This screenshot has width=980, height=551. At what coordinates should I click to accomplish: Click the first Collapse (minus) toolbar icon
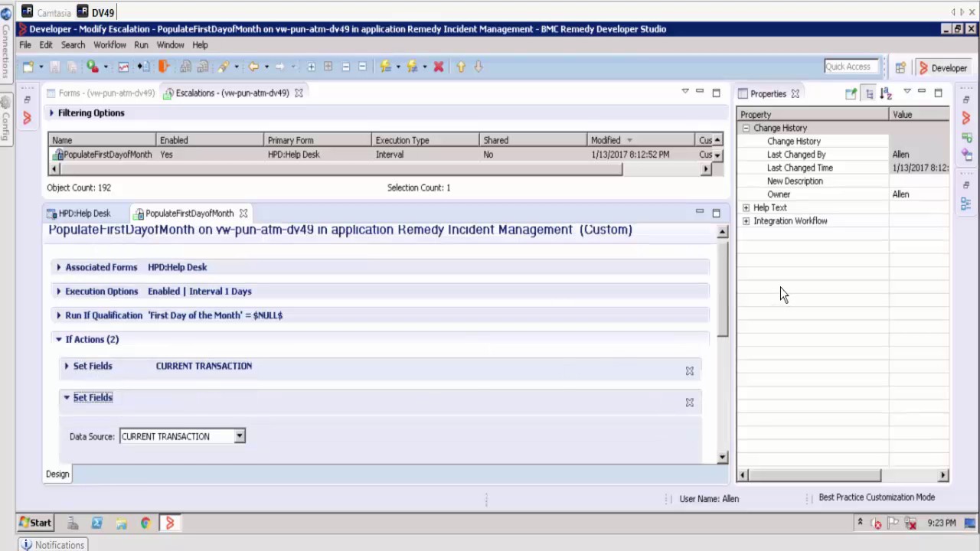[345, 67]
